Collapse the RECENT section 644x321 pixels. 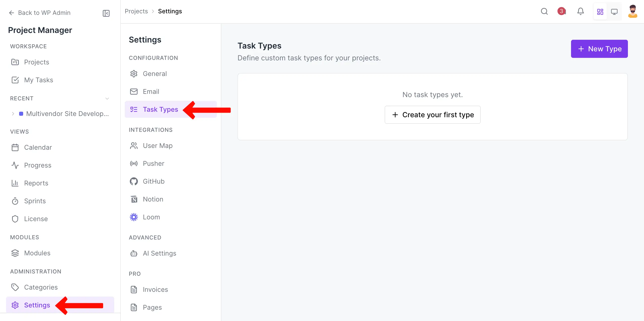(107, 98)
